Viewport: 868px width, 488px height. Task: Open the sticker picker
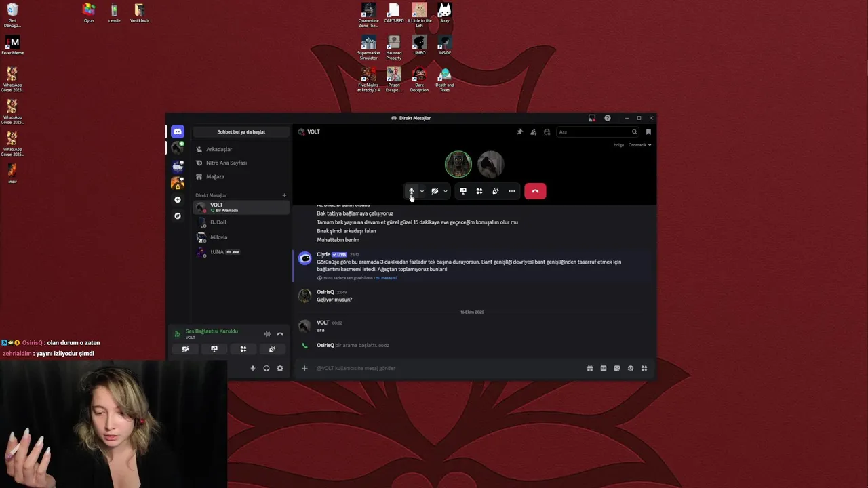pyautogui.click(x=617, y=368)
